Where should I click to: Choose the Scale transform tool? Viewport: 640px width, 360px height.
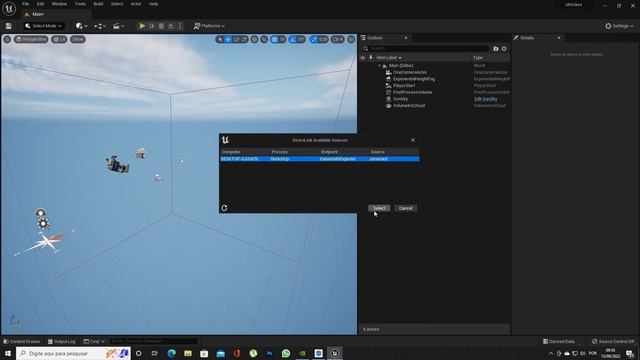click(244, 39)
